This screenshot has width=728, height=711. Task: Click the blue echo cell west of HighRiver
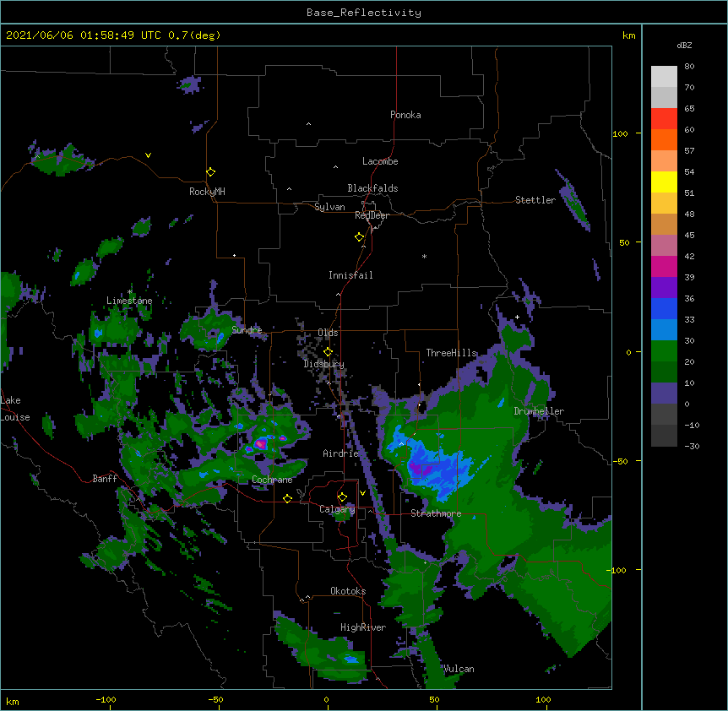[351, 659]
